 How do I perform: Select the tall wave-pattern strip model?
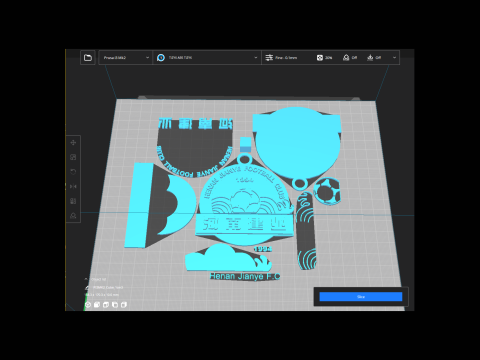306,231
